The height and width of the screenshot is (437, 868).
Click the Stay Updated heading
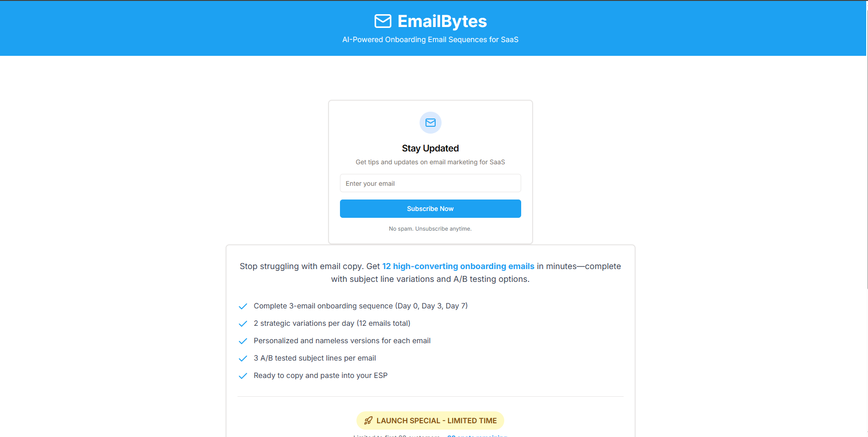[430, 148]
